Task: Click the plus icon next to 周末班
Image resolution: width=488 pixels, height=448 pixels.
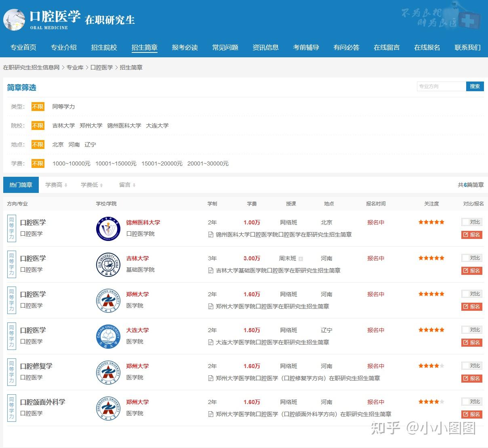Action: click(301, 259)
